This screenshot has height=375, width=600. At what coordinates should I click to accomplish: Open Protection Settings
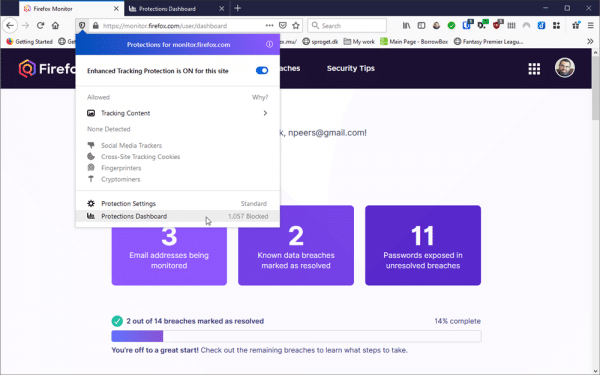point(178,204)
